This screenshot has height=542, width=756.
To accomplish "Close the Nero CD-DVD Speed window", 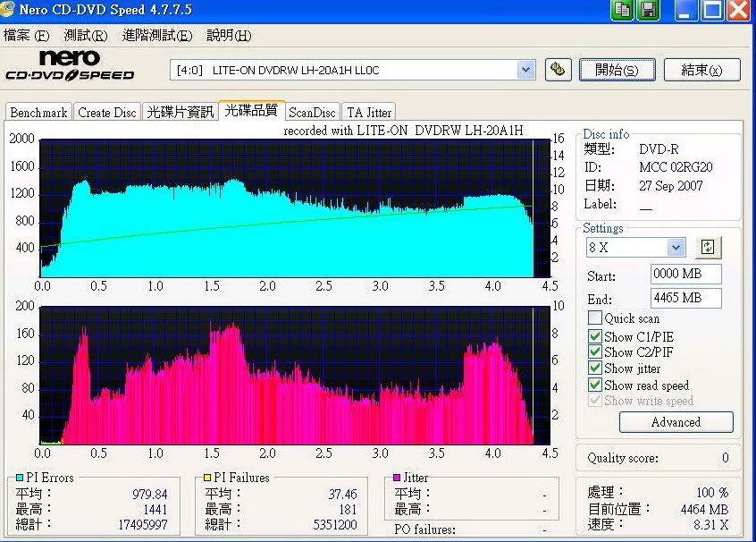I will tap(739, 10).
